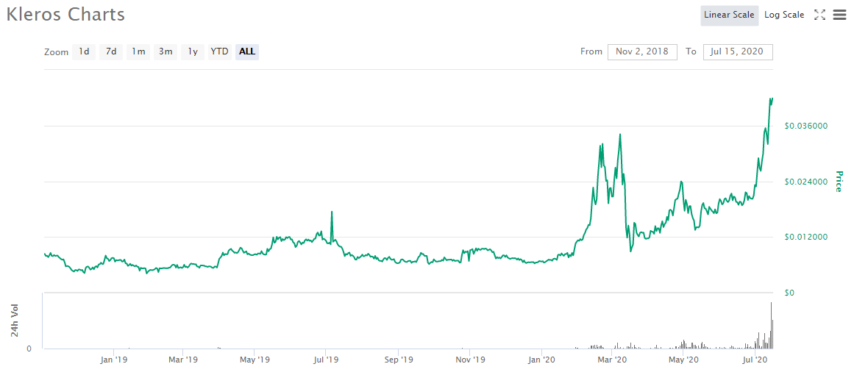Click the Sep '19 time axis label
The width and height of the screenshot is (868, 375).
tap(399, 360)
